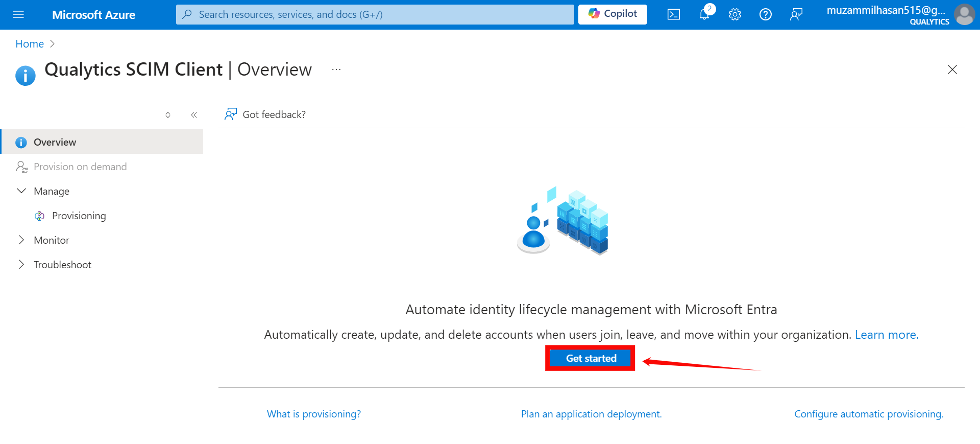Open What is provisioning? link
This screenshot has height=444, width=980.
click(314, 414)
